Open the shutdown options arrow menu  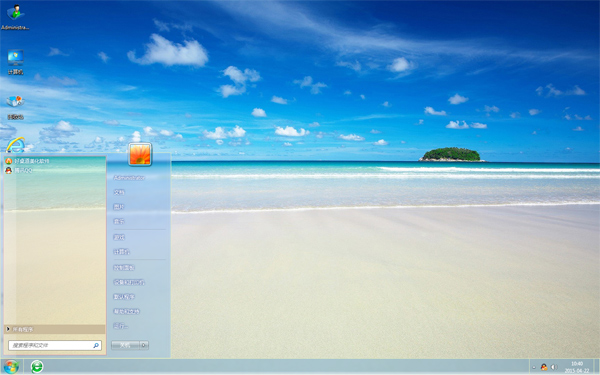click(144, 345)
